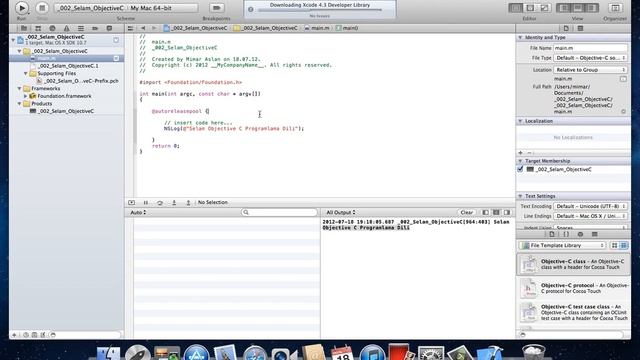Select main.m in project navigator
640x360 pixels.
[67, 58]
